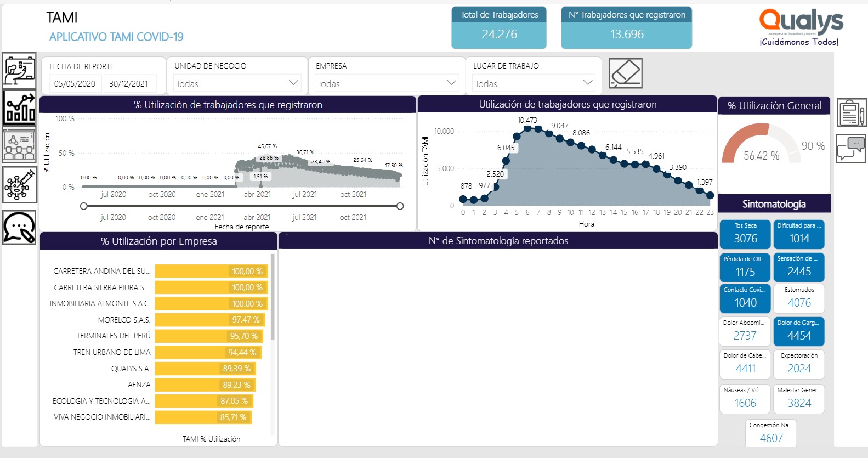Select the Dolor de Cabe... symptom card
Viewport: 868px width, 458px height.
tap(745, 364)
